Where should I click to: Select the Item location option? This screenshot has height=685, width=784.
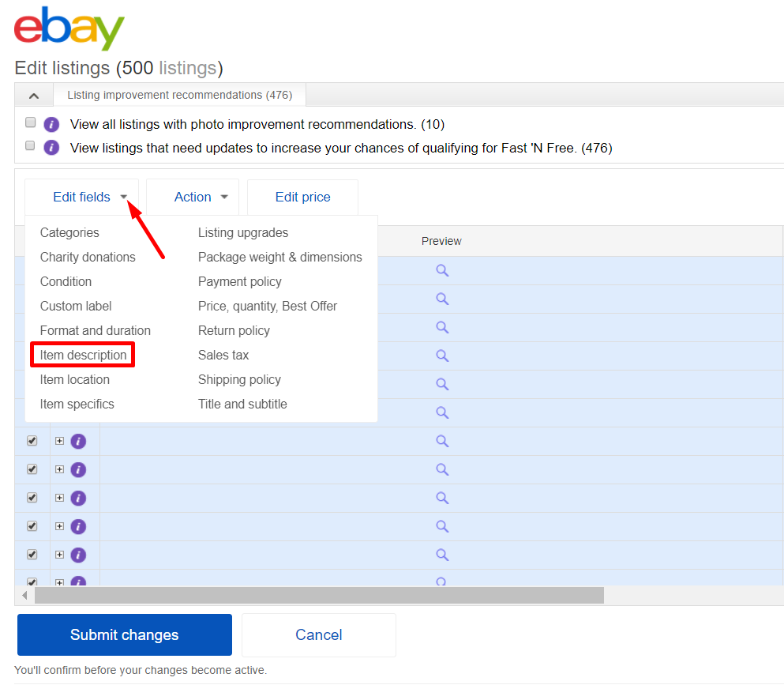[74, 380]
